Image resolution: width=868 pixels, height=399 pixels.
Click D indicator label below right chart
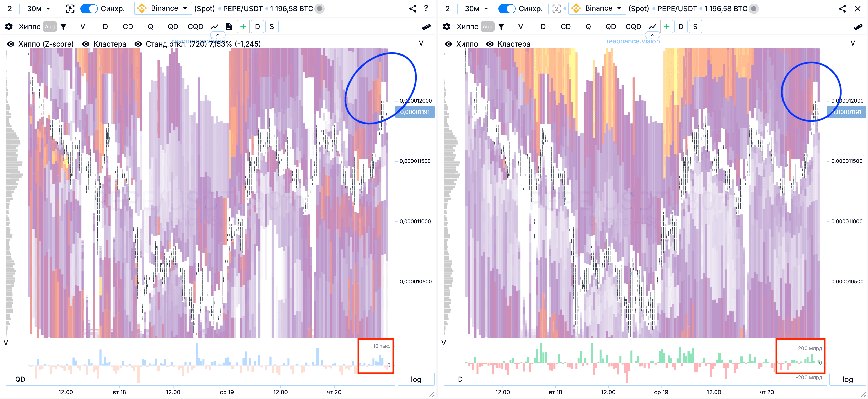click(460, 379)
